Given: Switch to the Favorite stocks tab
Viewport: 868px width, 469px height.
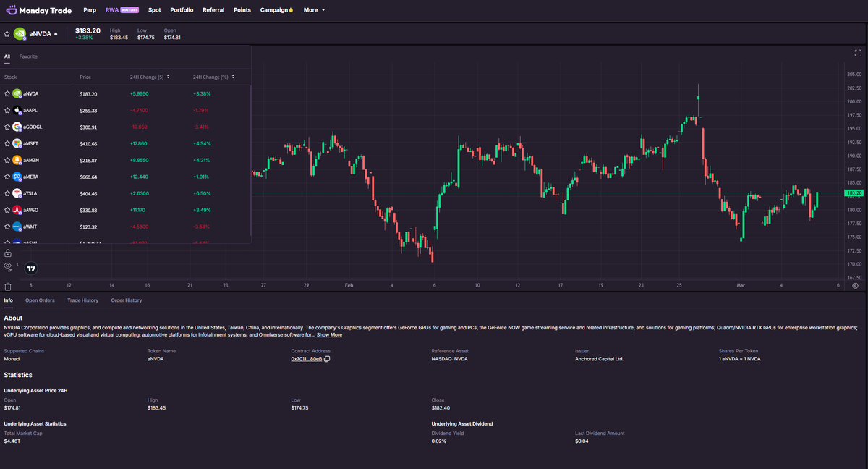Looking at the screenshot, I should pos(28,56).
